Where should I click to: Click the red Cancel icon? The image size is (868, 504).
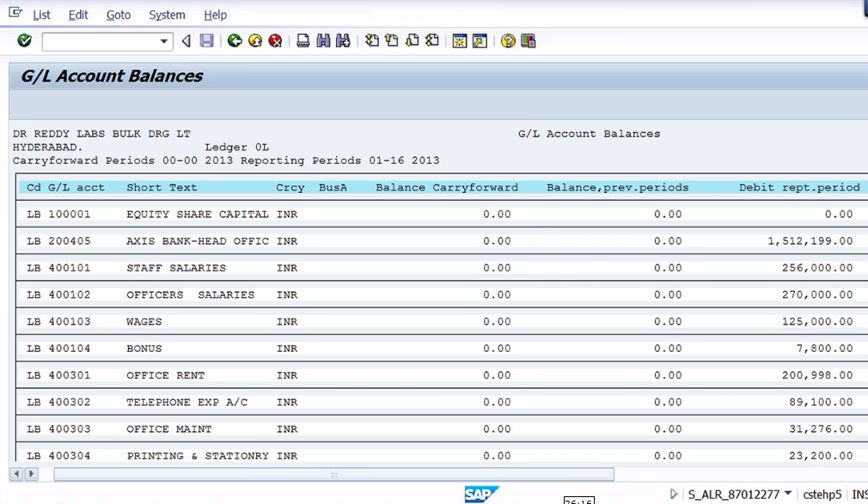pyautogui.click(x=275, y=41)
